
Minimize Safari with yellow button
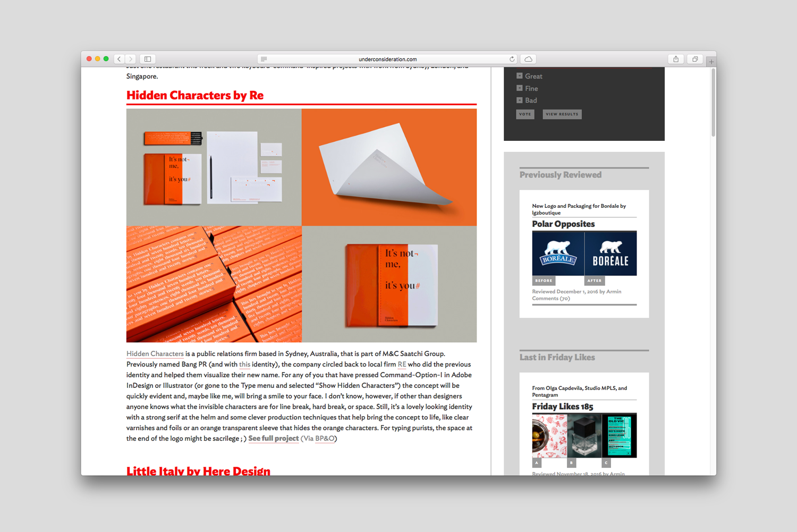pos(98,59)
